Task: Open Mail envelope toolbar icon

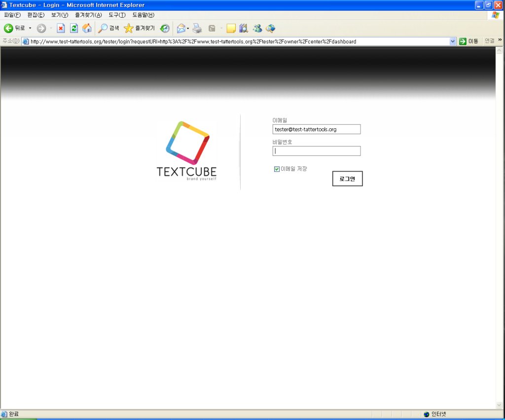Action: point(181,28)
